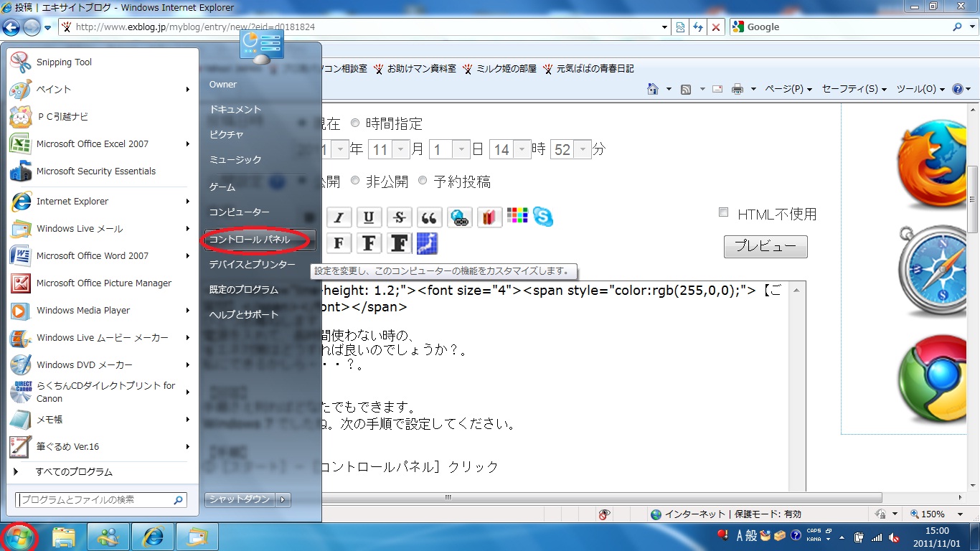This screenshot has height=551, width=980.
Task: Go to IE home page icon
Action: 653,89
